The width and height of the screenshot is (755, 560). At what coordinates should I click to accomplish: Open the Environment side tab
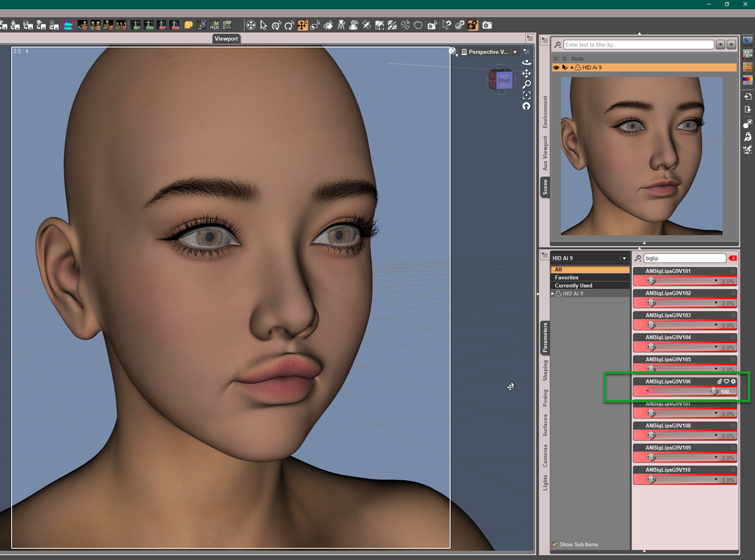click(545, 111)
